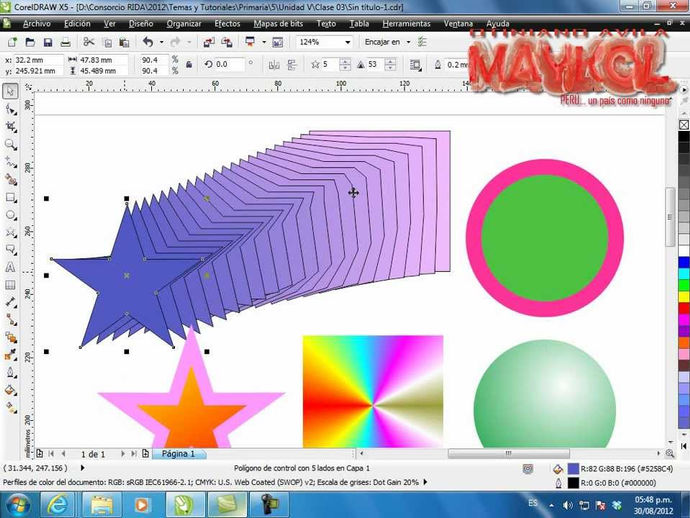Expand the color profile info arrow
This screenshot has width=690, height=518.
(x=425, y=482)
